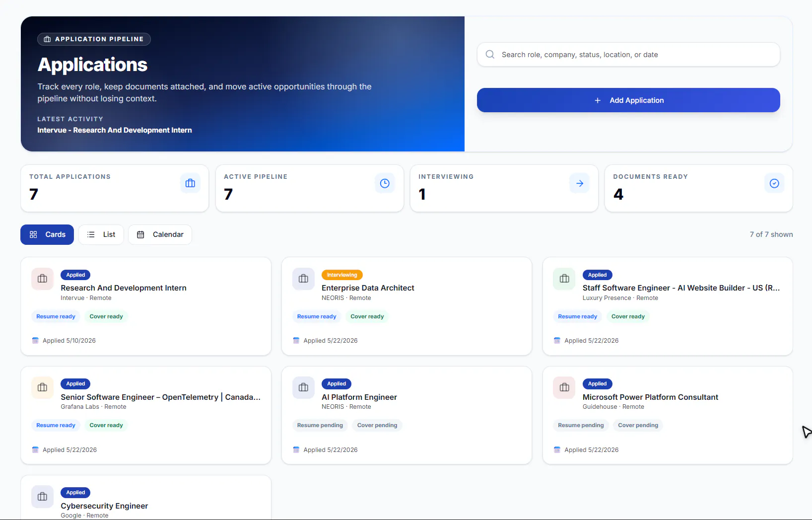This screenshot has height=520, width=812.
Task: Click the briefcase icon on Research And Development Intern card
Action: tap(43, 279)
